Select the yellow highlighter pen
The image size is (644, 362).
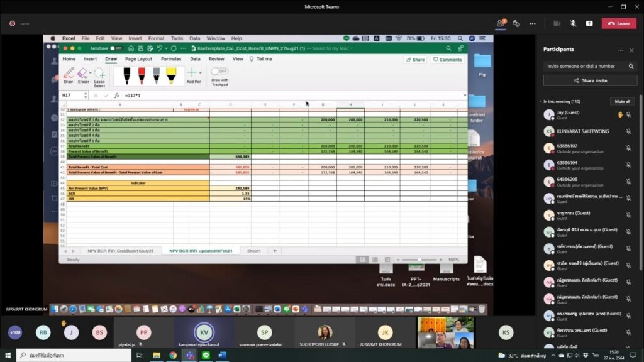(171, 75)
